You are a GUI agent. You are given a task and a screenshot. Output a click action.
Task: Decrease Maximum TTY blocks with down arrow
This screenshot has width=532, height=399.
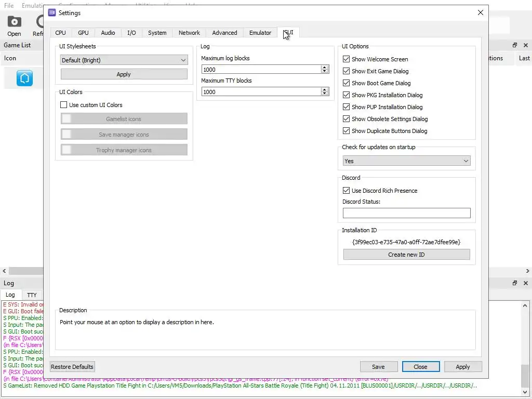(325, 94)
